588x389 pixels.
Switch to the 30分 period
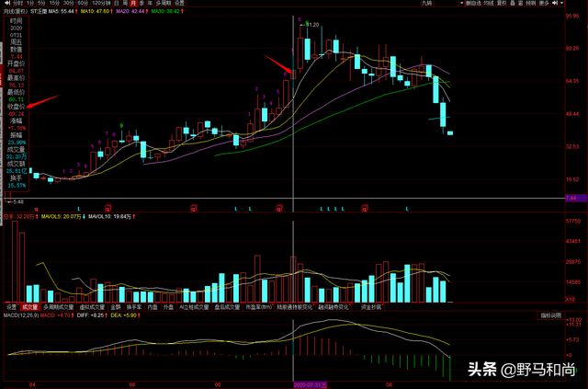click(x=69, y=3)
